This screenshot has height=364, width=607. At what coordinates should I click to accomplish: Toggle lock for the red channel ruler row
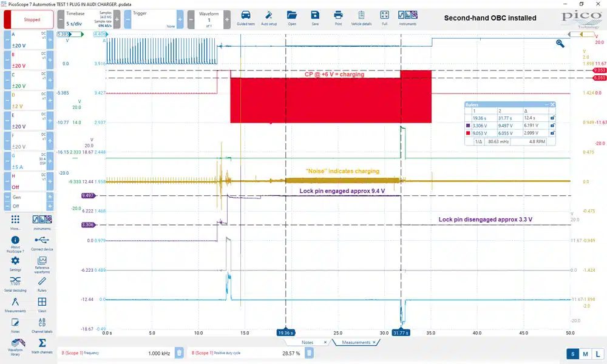click(x=552, y=133)
